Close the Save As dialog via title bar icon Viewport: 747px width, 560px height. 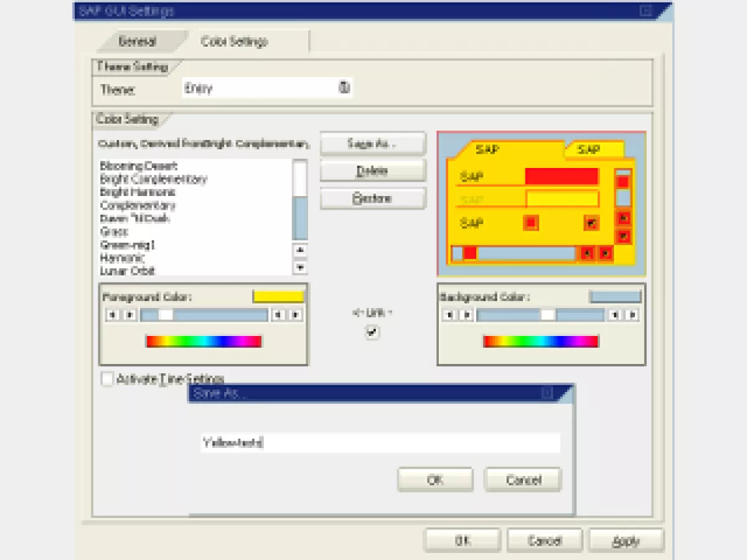coord(547,393)
